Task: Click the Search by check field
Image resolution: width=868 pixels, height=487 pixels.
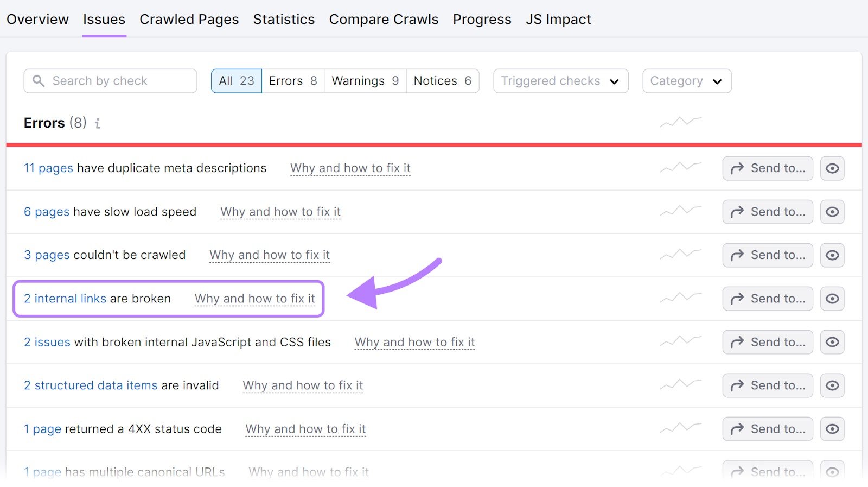Action: [110, 81]
